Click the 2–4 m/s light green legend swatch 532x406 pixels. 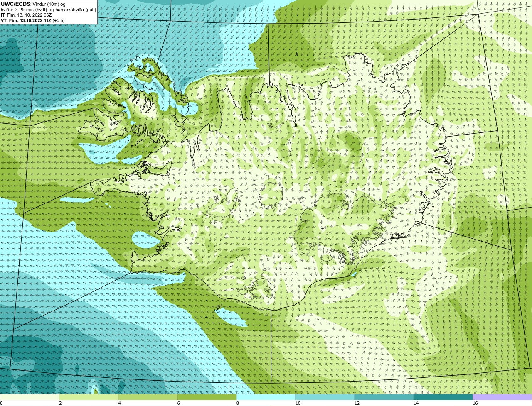[x=89, y=397]
